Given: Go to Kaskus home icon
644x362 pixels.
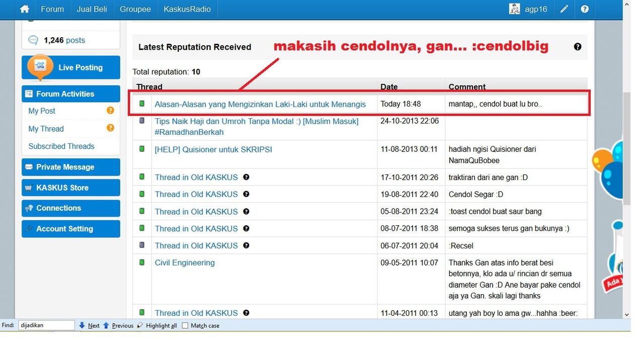Looking at the screenshot, I should [24, 9].
